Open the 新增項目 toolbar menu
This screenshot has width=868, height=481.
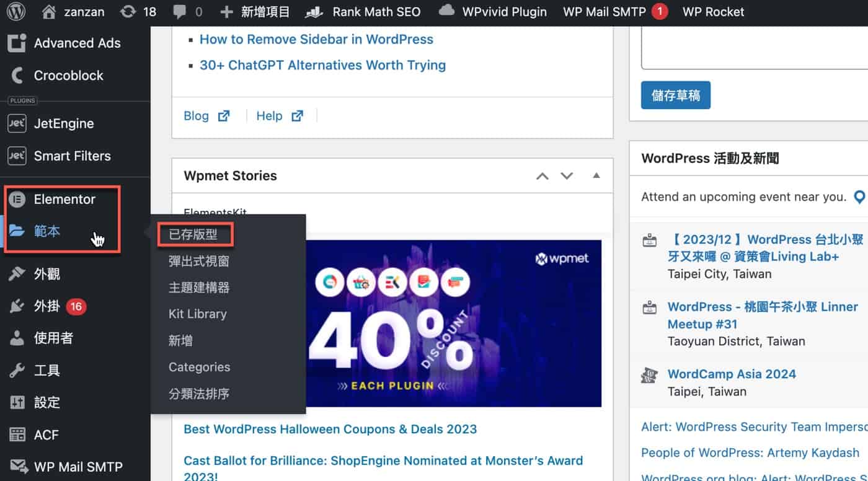click(255, 12)
